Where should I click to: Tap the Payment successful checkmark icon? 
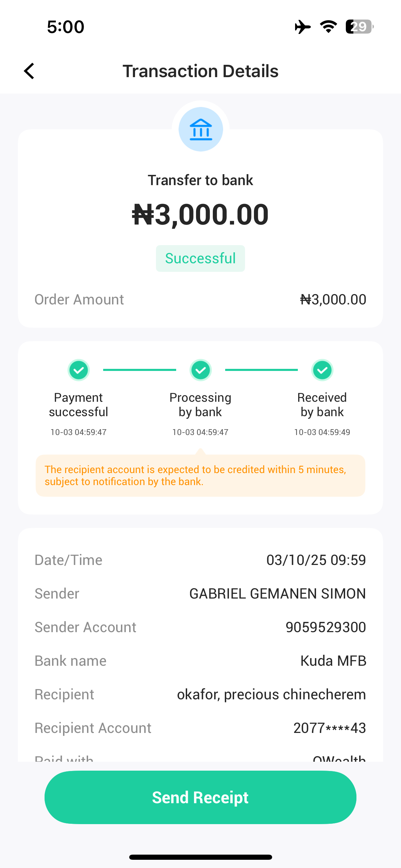click(79, 370)
